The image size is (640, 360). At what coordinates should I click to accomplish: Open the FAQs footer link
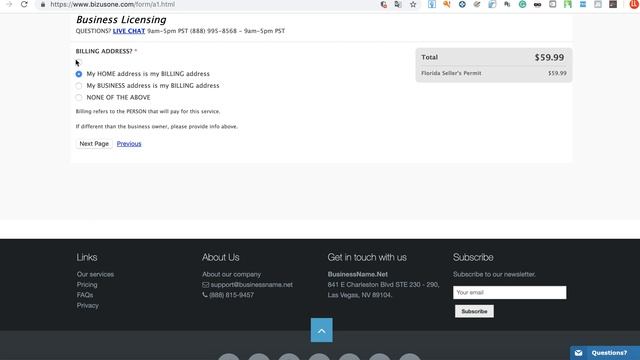pos(85,295)
